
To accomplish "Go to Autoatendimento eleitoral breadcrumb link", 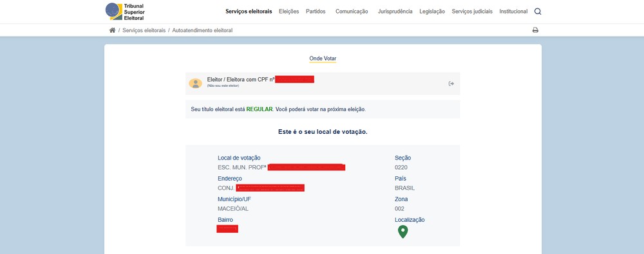I will [202, 30].
